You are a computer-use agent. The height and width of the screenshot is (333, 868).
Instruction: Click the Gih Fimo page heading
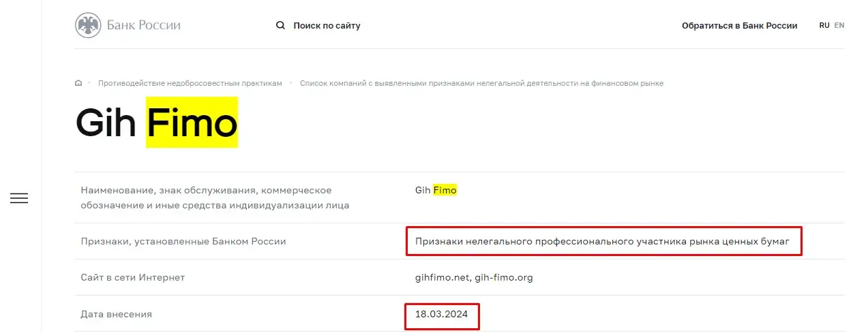(156, 123)
